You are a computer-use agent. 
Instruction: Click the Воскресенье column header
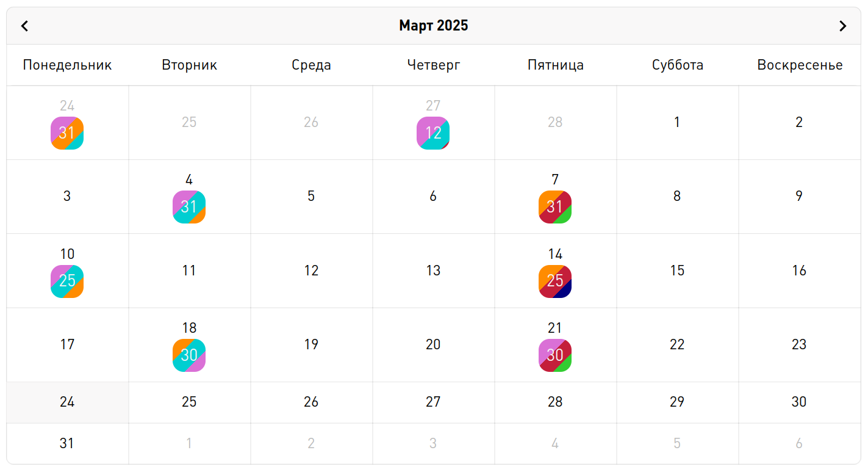[800, 65]
